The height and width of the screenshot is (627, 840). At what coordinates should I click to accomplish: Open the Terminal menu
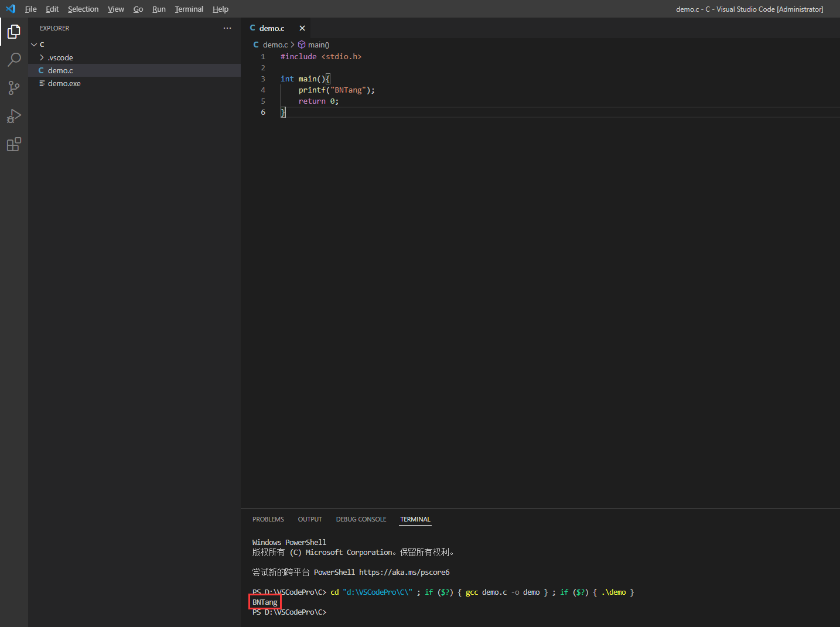tap(189, 9)
